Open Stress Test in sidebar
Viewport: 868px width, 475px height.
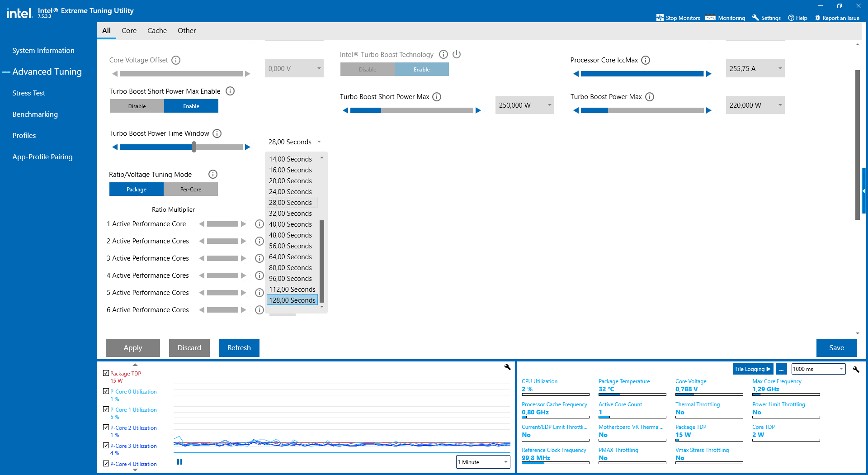[x=29, y=93]
